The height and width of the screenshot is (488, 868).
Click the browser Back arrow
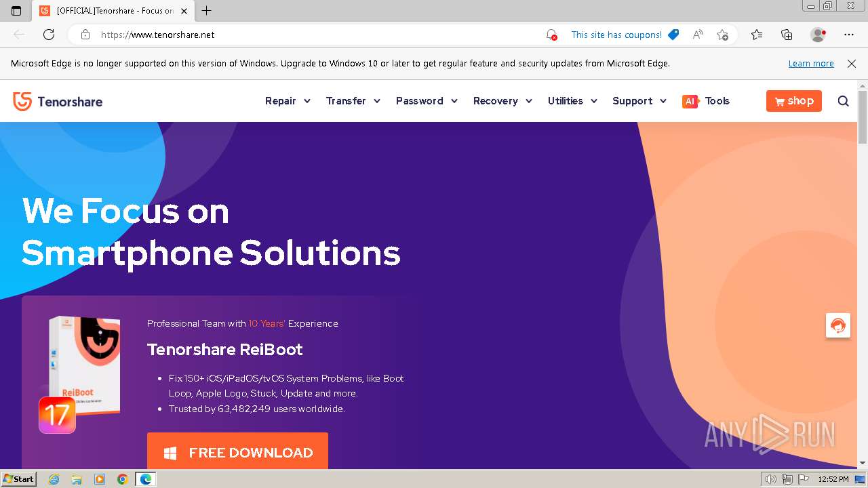(x=19, y=35)
